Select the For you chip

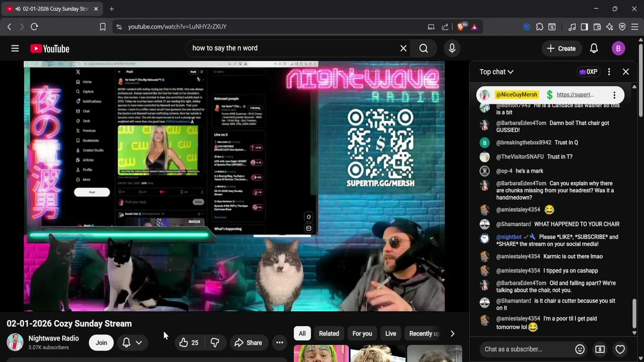(362, 333)
